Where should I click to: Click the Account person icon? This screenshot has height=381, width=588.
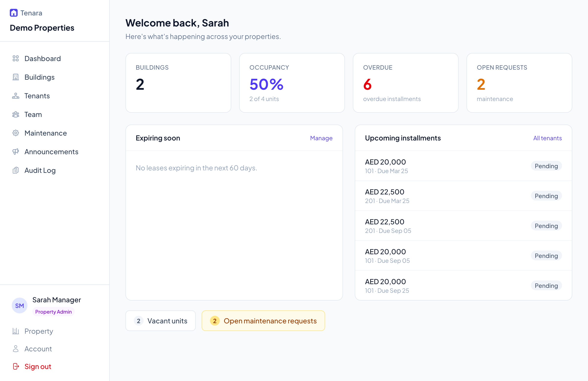coord(16,349)
